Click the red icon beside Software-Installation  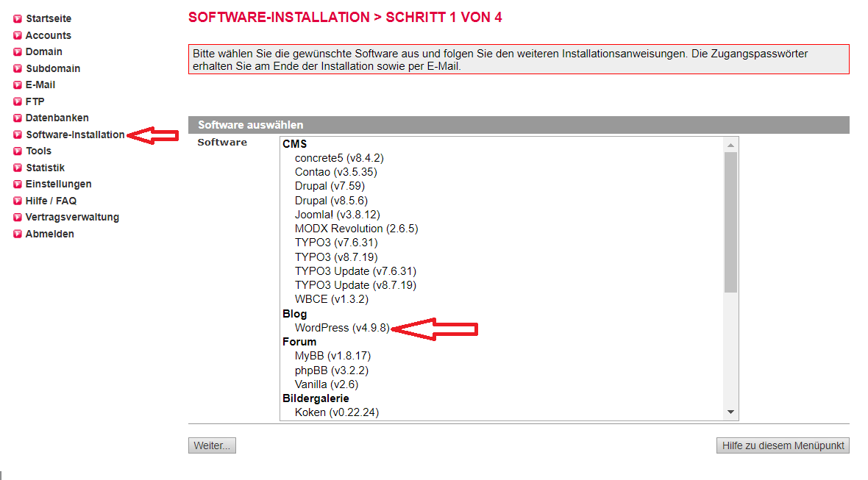click(18, 135)
